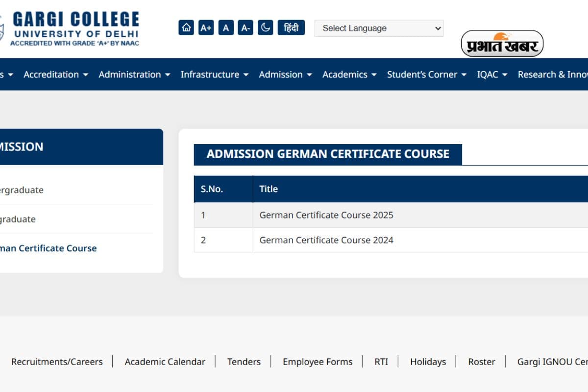The image size is (588, 392).
Task: Open the Academic Calendar footer link
Action: (x=165, y=362)
